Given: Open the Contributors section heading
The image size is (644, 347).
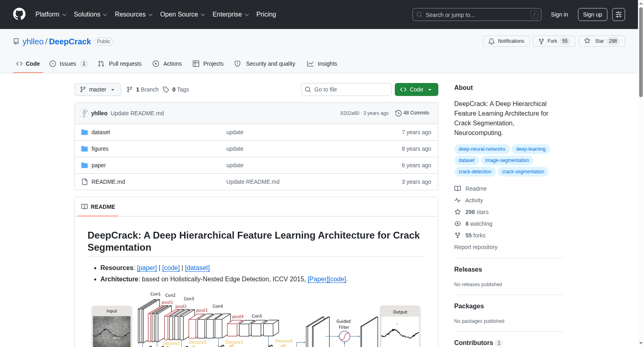Looking at the screenshot, I should (474, 343).
